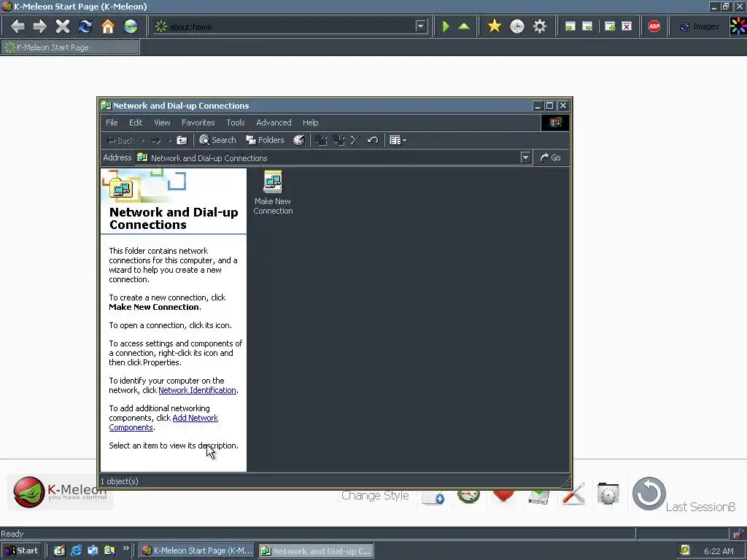The width and height of the screenshot is (747, 560).
Task: Open the Edit menu
Action: 136,122
